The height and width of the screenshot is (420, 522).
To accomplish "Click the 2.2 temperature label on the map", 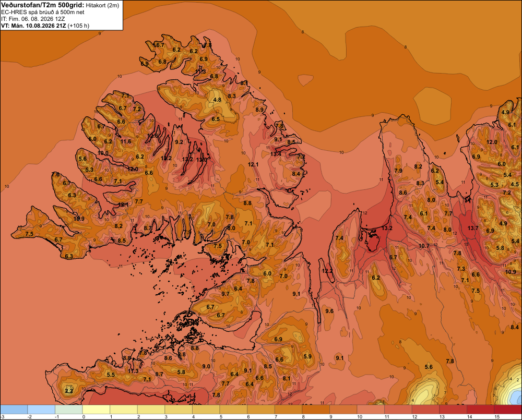I will pos(69,391).
